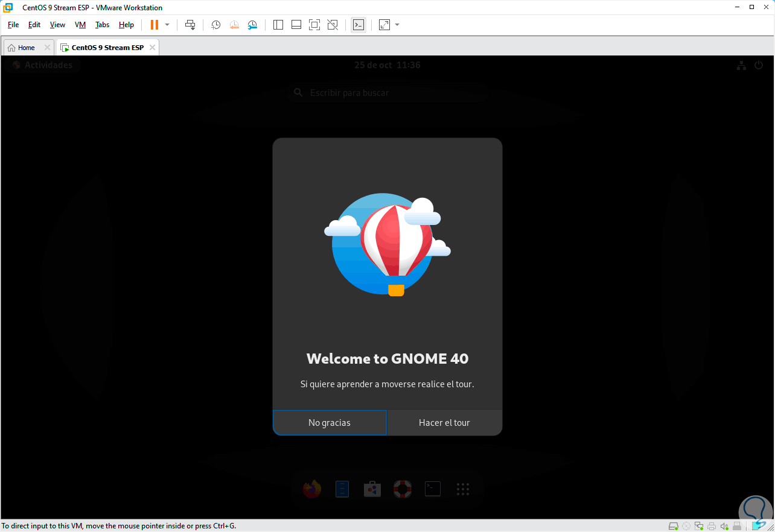Open the GNOME power menu icon
Image resolution: width=775 pixels, height=532 pixels.
coord(759,65)
